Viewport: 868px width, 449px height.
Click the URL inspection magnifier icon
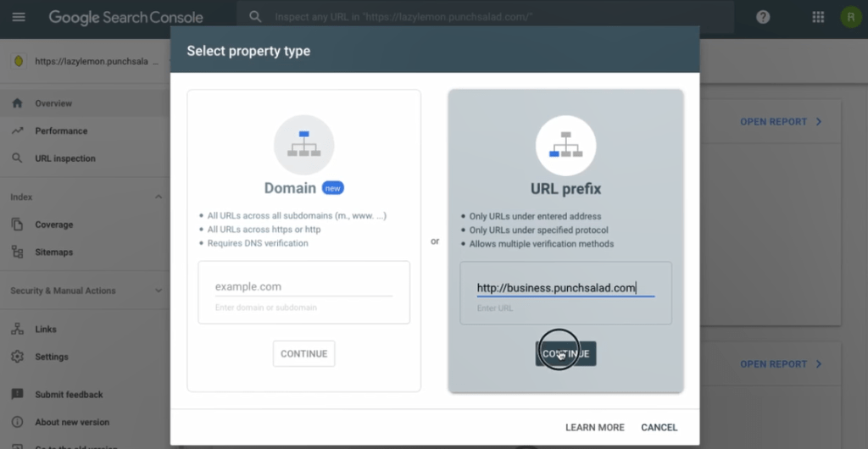click(x=17, y=158)
